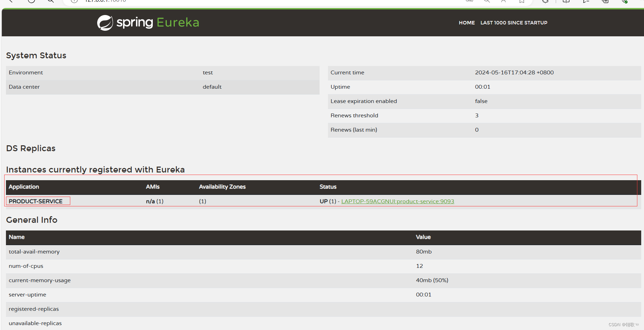Click the System Status heading

tap(36, 56)
